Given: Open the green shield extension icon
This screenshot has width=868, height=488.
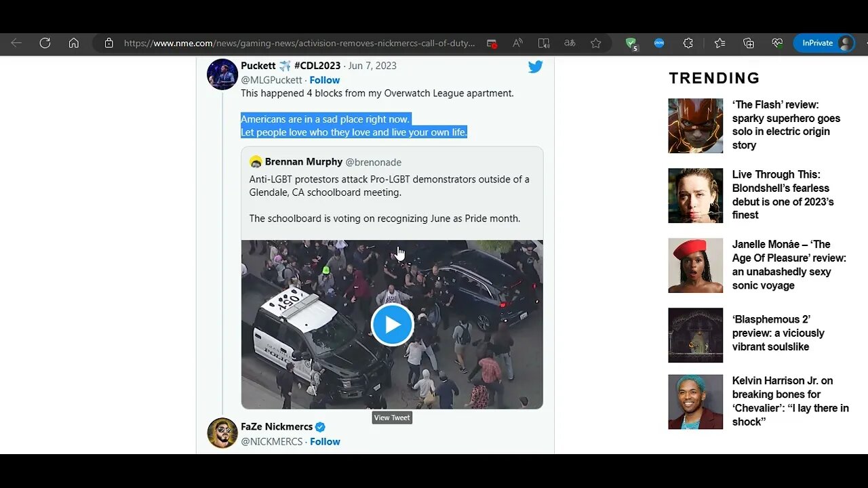Looking at the screenshot, I should pyautogui.click(x=631, y=43).
